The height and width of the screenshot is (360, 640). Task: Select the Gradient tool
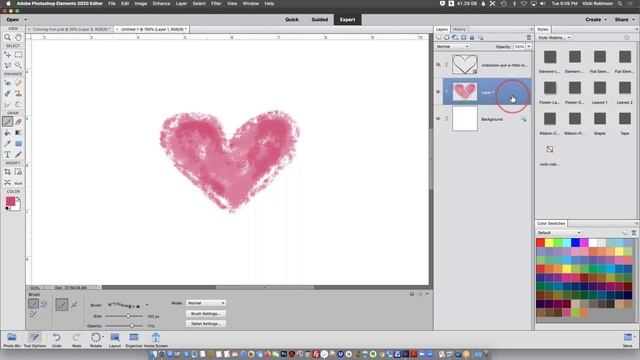18,133
